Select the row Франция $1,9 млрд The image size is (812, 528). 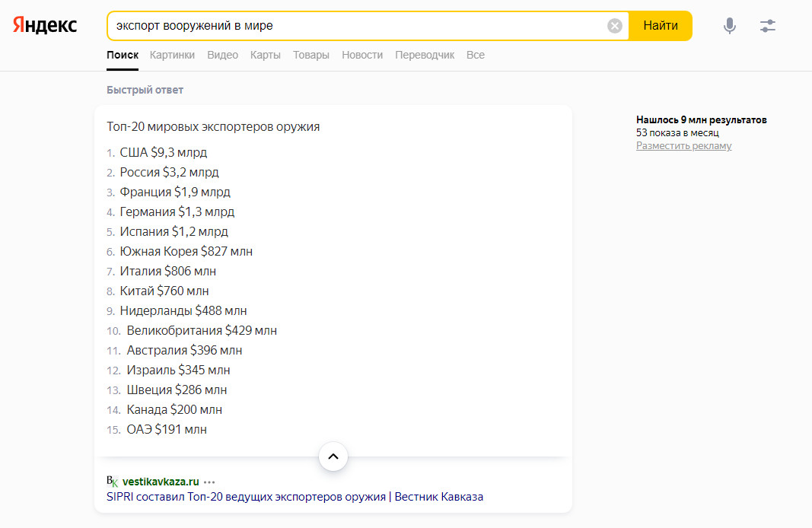pos(175,192)
